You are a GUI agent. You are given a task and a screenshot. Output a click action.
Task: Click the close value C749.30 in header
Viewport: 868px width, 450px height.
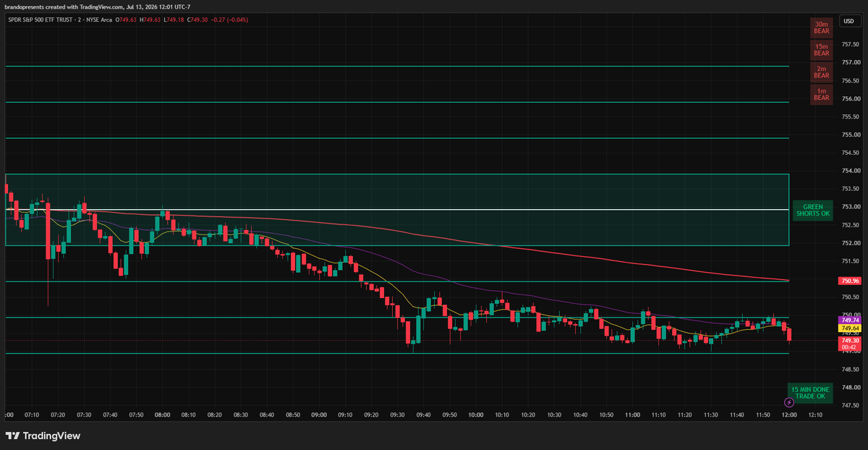(x=199, y=20)
